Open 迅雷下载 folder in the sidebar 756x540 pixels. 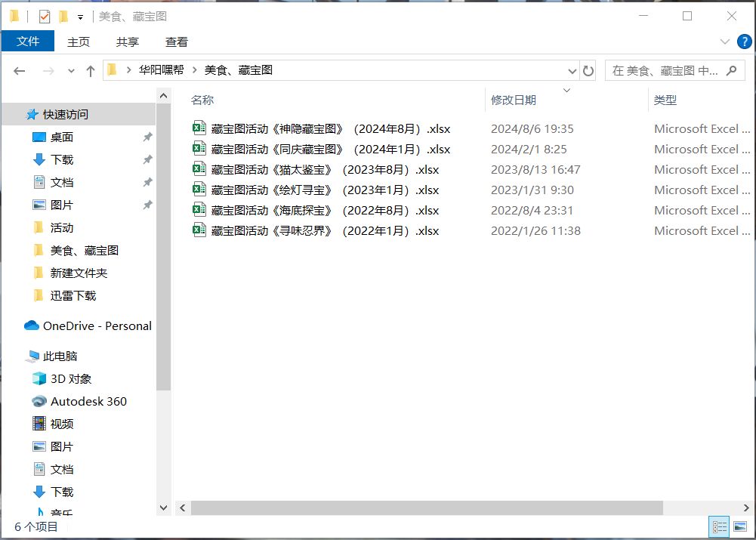point(73,295)
